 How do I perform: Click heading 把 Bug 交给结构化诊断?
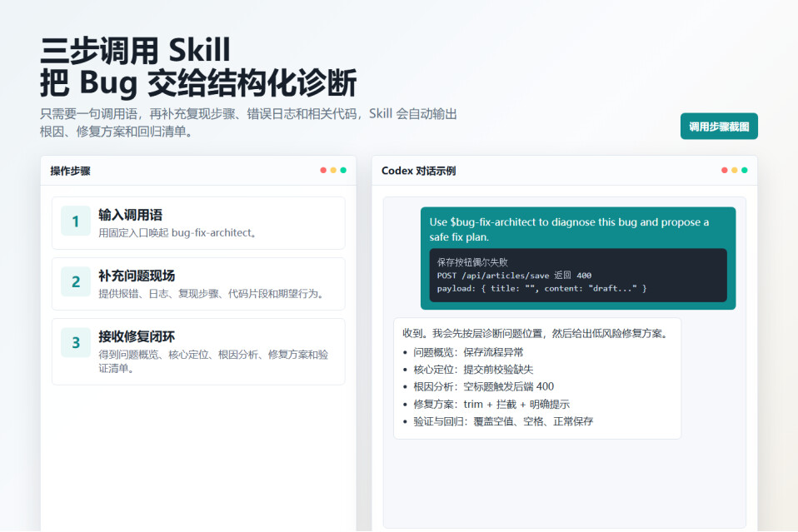coord(198,82)
